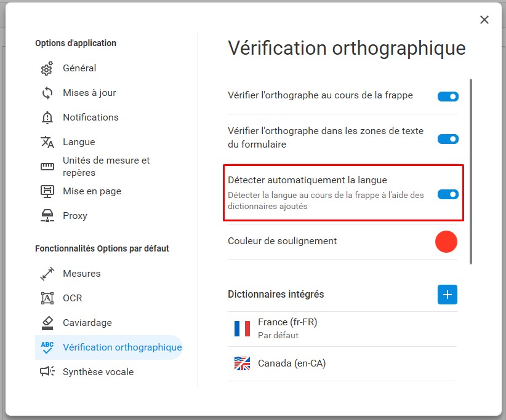Toggle Vérifier l'orthographe au cours de la frappe
This screenshot has height=420, width=506.
click(x=448, y=97)
